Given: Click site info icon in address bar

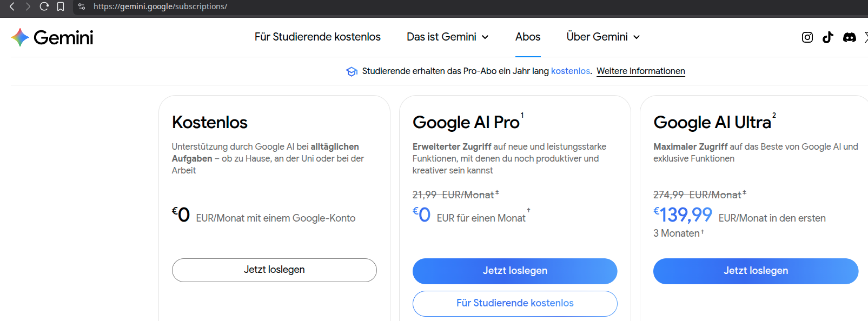Looking at the screenshot, I should pyautogui.click(x=82, y=6).
